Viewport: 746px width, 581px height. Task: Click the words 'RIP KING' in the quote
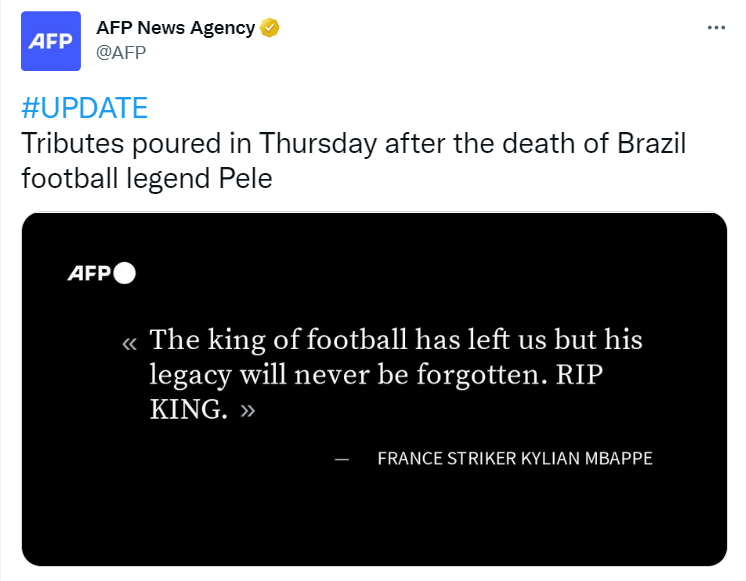point(579,375)
